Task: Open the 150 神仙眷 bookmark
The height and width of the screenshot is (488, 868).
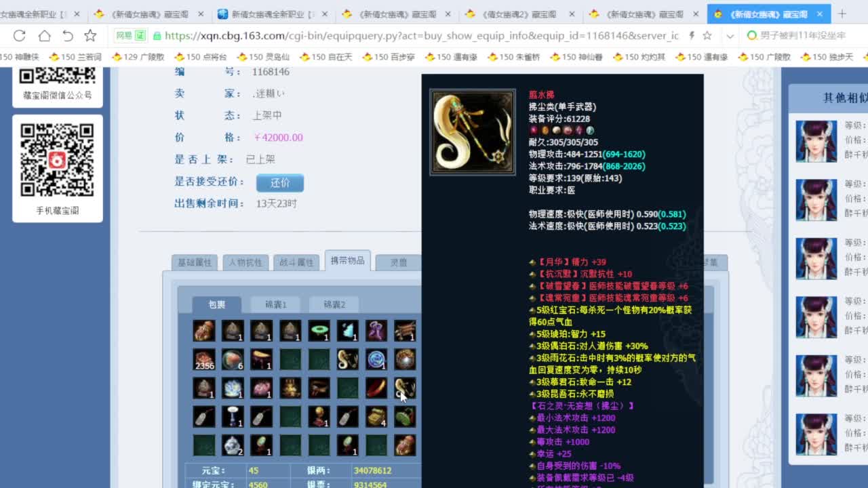Action: pyautogui.click(x=576, y=58)
